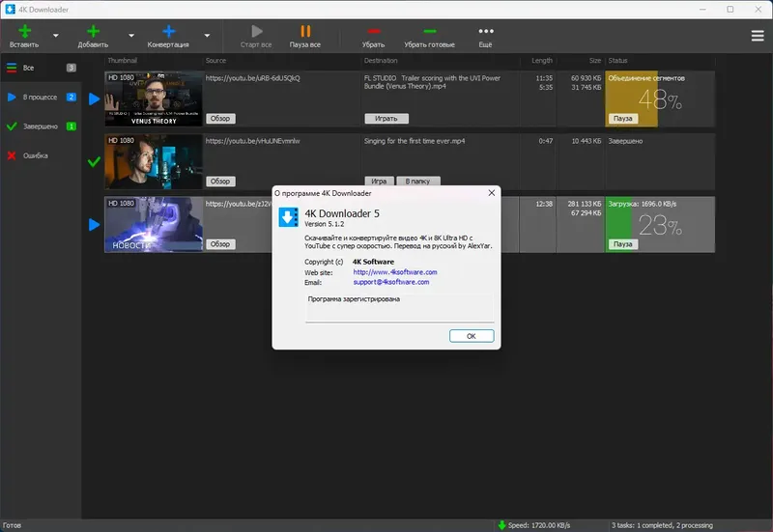Click the 4K Downloader logo icon in dialog

[x=288, y=216]
